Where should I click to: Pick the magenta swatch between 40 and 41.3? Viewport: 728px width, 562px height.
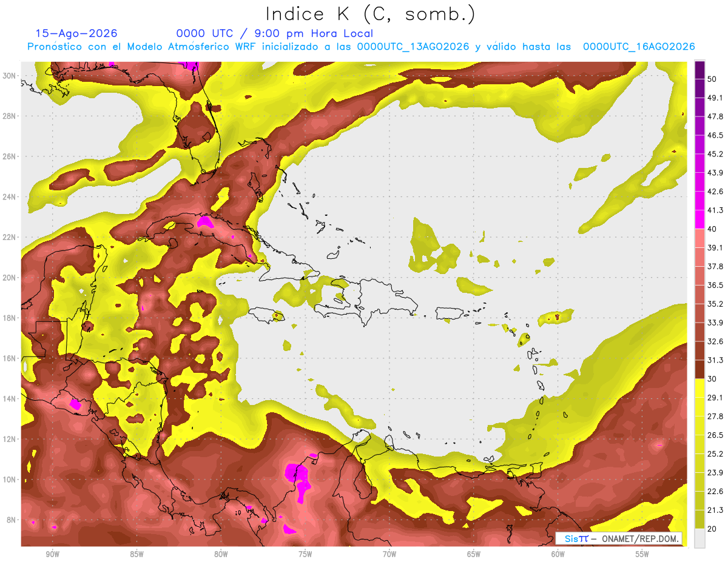pos(699,219)
